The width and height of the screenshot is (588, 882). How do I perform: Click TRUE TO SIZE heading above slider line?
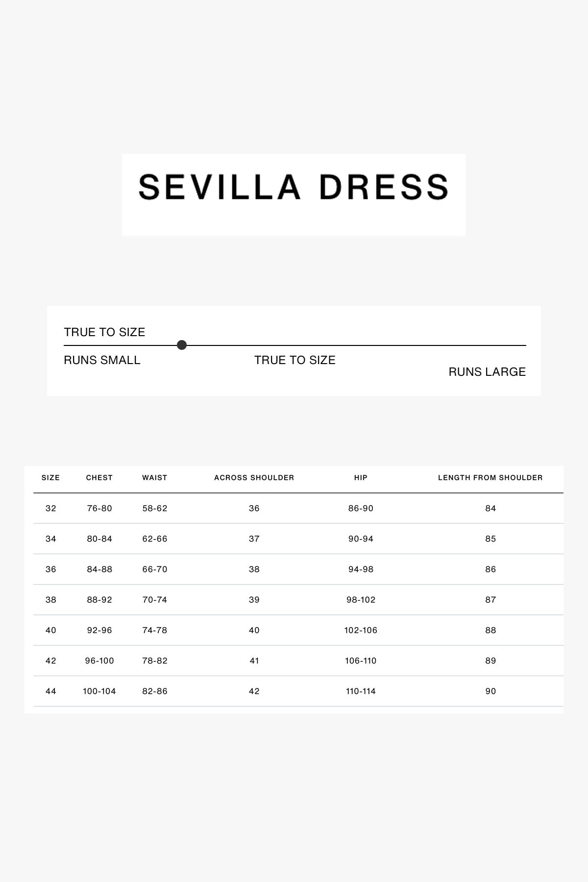pos(104,332)
